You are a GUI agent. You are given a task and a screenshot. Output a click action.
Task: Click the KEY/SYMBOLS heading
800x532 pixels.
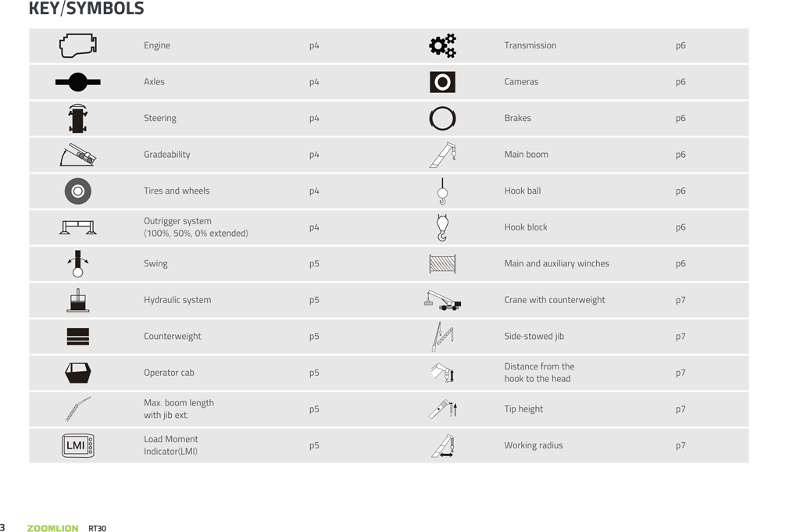tap(87, 9)
